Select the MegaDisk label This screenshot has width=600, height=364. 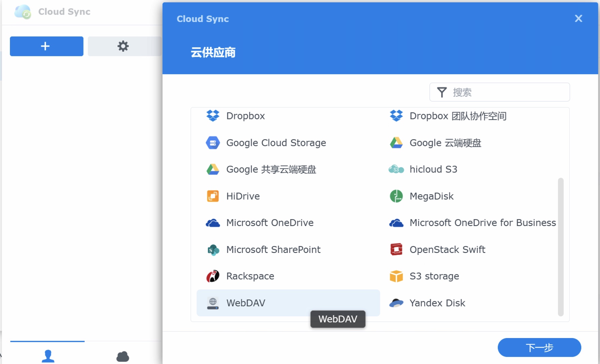coord(431,196)
